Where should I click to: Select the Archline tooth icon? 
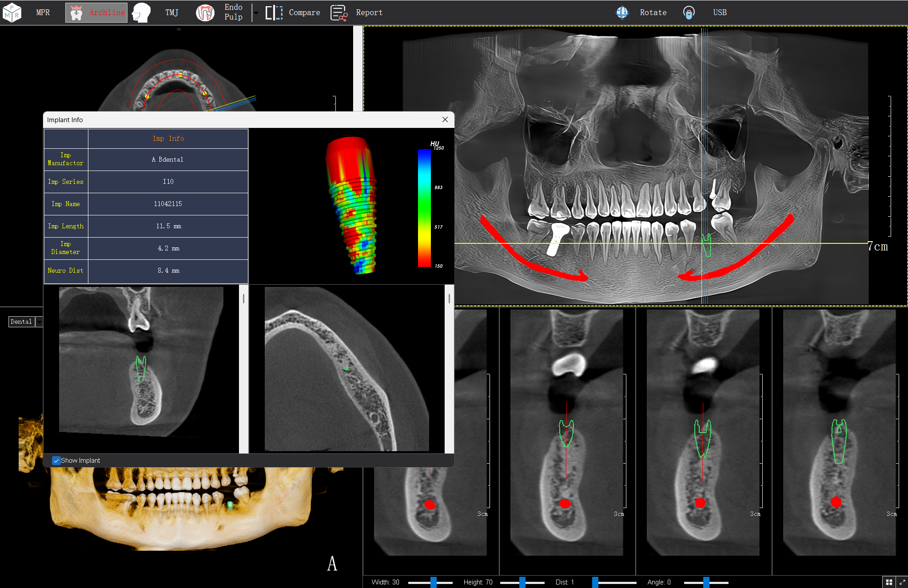click(x=76, y=13)
